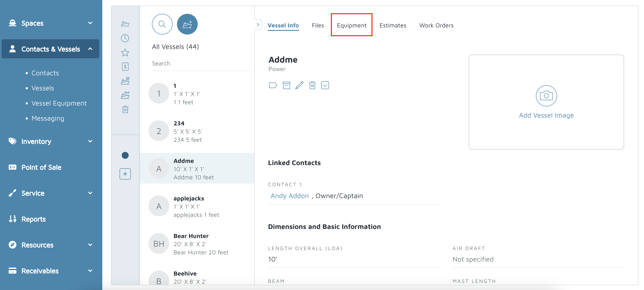Open Andy Addon contact link
The height and width of the screenshot is (290, 644).
(x=289, y=196)
